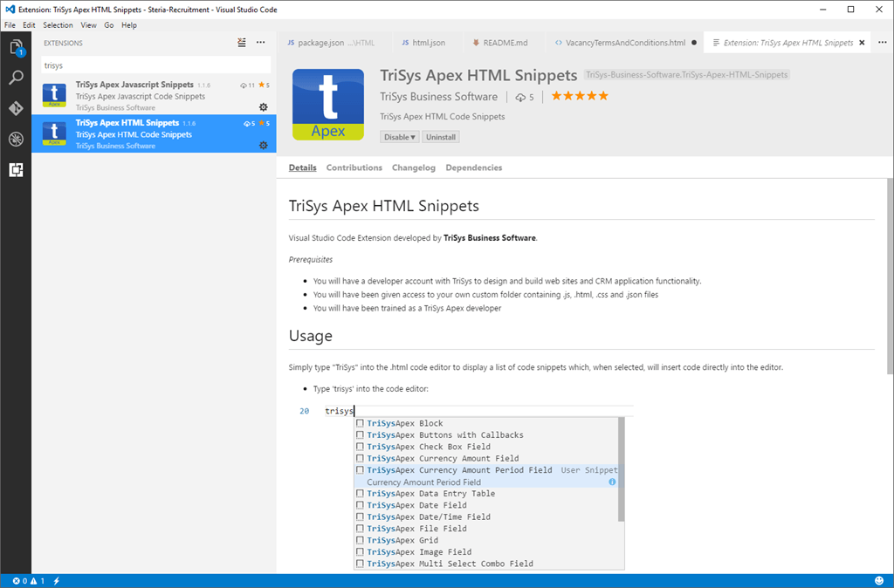Open the View menu

tap(88, 25)
